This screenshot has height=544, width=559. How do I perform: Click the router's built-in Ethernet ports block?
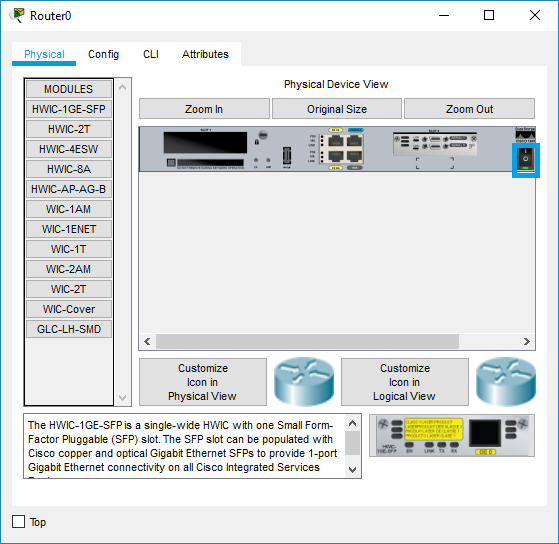click(341, 149)
